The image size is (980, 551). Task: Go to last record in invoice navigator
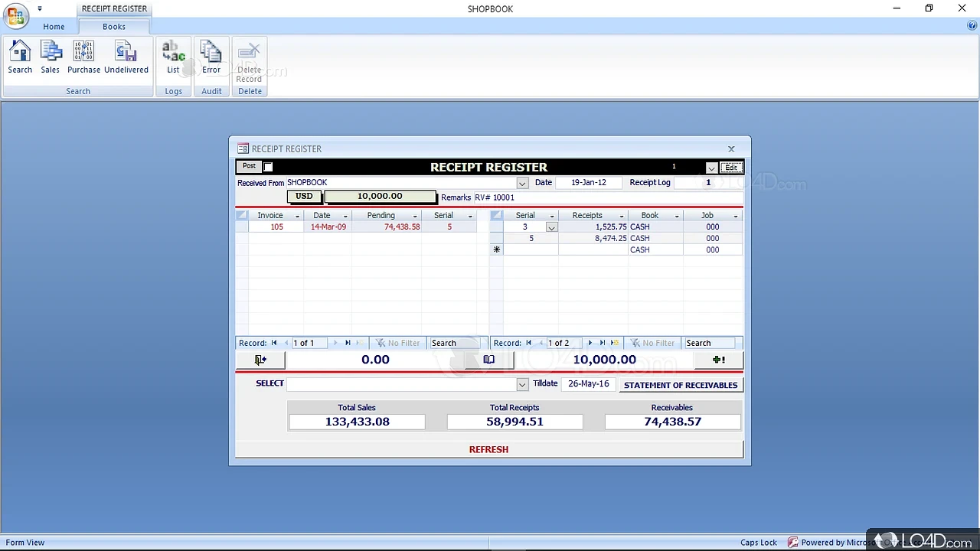(348, 343)
